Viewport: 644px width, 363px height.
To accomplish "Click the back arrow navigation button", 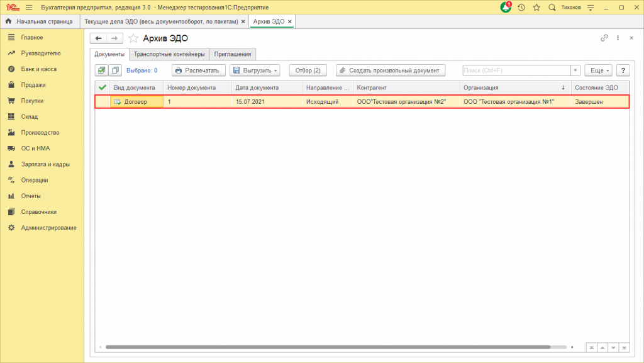I will click(98, 38).
